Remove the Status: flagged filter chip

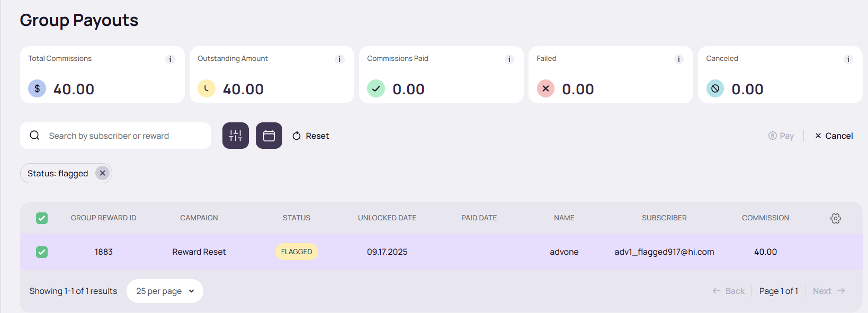pos(103,173)
